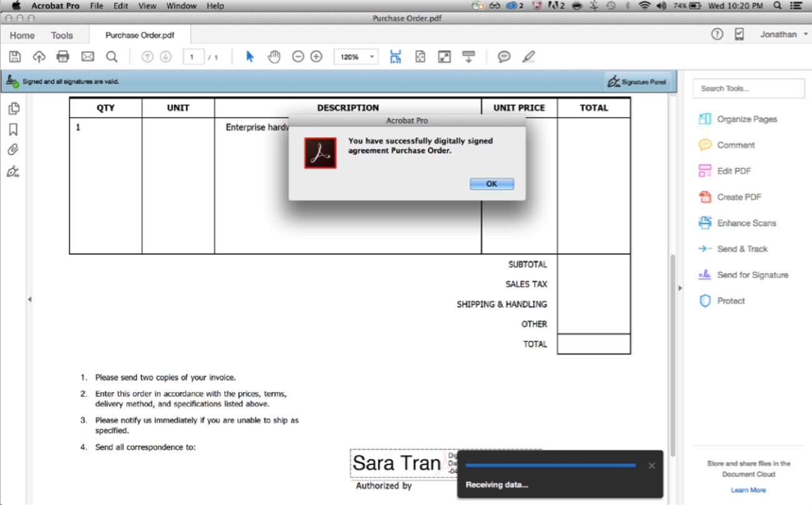This screenshot has width=812, height=505.
Task: Open Spotlight search in menu bar
Action: coord(777,6)
